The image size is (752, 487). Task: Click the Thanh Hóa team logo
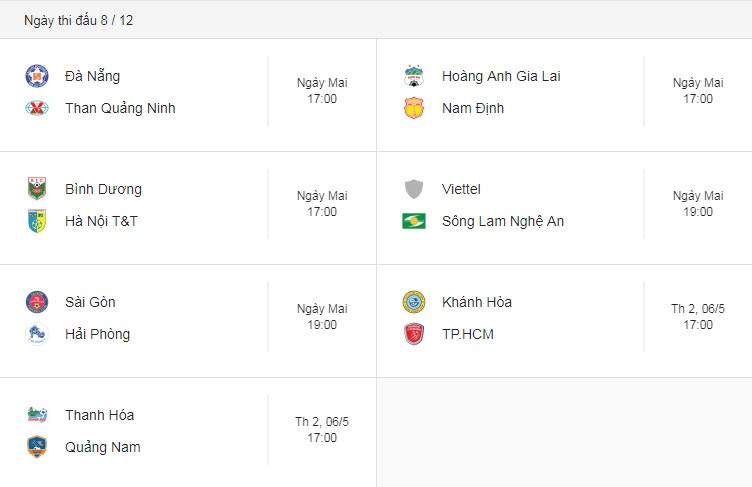[37, 415]
